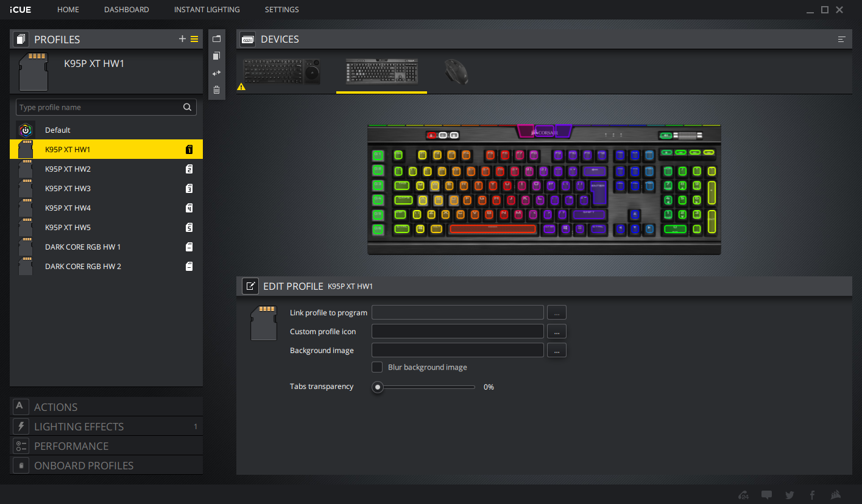Image resolution: width=862 pixels, height=504 pixels.
Task: Click the Profiles panel header icon
Action: (x=21, y=40)
